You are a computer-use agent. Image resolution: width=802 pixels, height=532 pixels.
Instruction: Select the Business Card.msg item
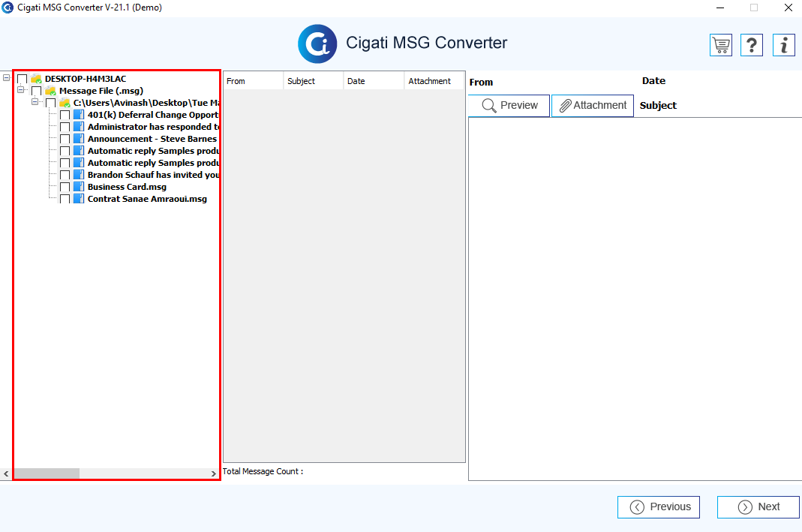pos(127,188)
